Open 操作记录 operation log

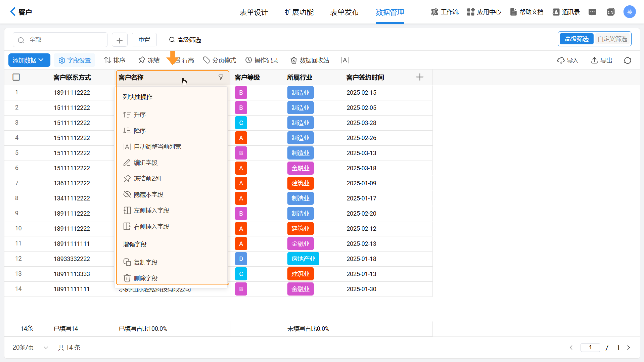click(x=261, y=60)
